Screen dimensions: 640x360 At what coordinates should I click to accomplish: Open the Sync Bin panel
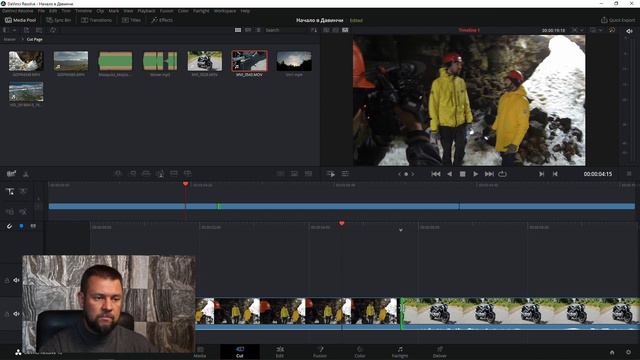[x=59, y=20]
